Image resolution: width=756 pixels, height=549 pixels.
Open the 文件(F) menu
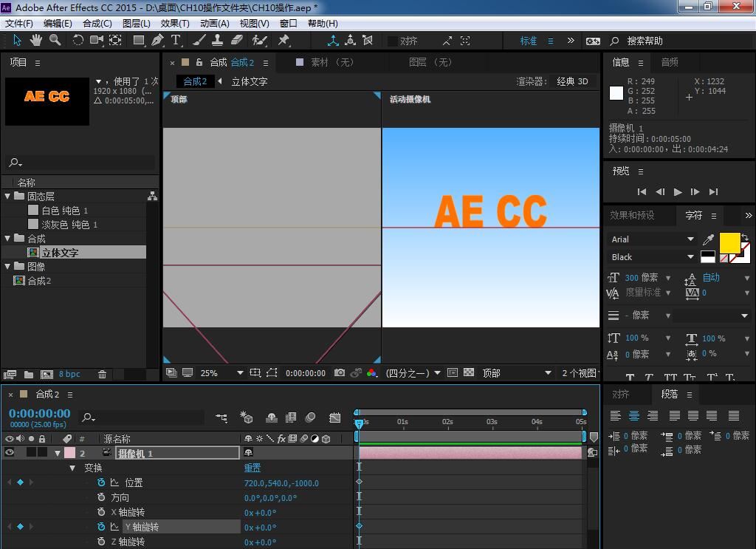pos(19,24)
